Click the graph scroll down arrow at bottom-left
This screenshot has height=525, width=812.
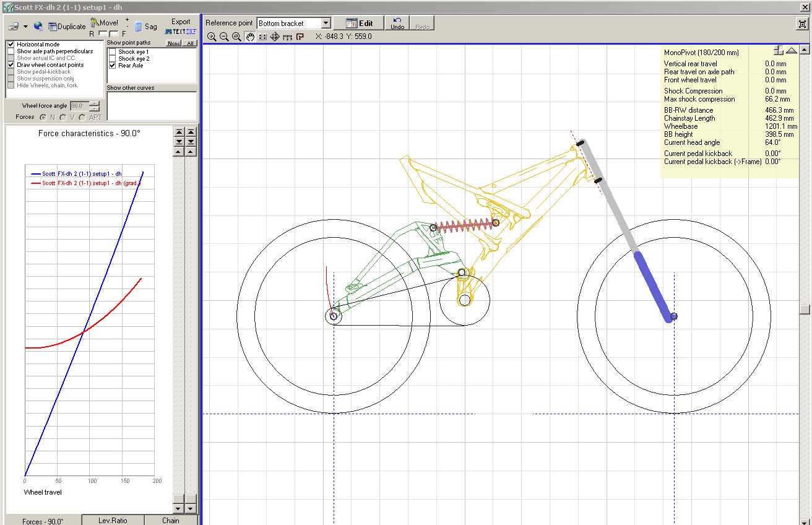coord(179,508)
